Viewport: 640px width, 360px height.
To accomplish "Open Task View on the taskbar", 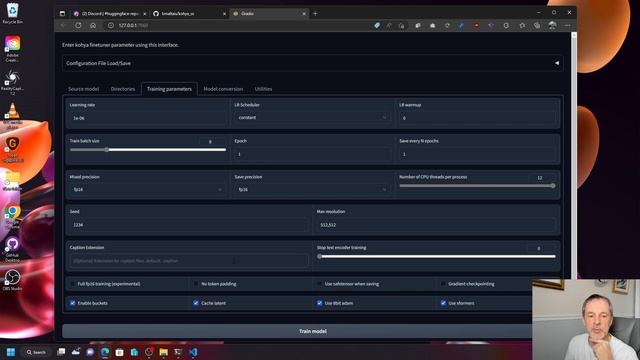I will pos(61,352).
